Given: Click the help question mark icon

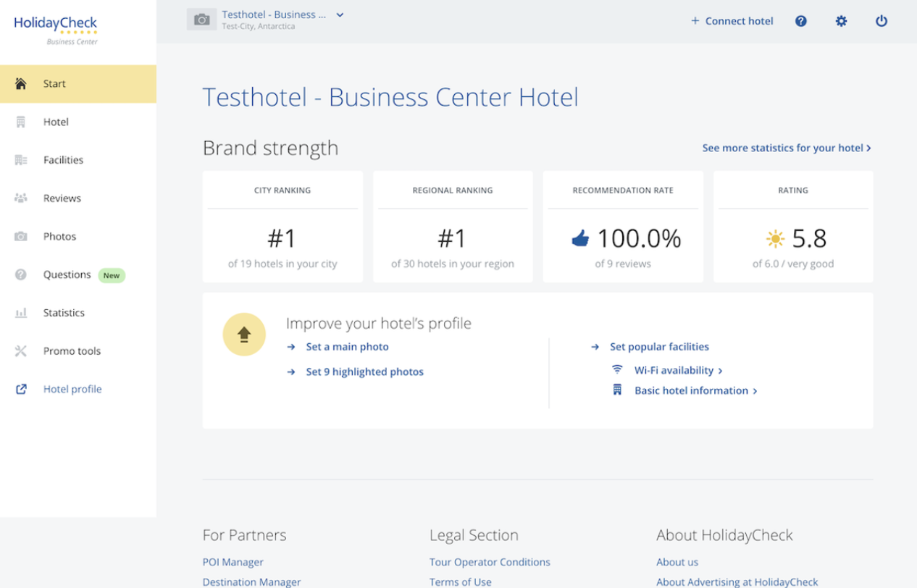Looking at the screenshot, I should 800,21.
